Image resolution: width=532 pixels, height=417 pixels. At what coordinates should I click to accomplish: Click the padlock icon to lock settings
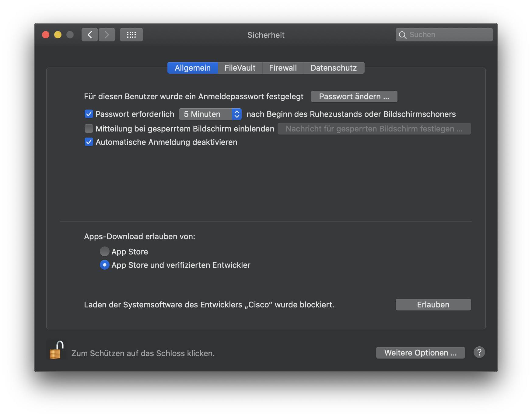(x=56, y=350)
